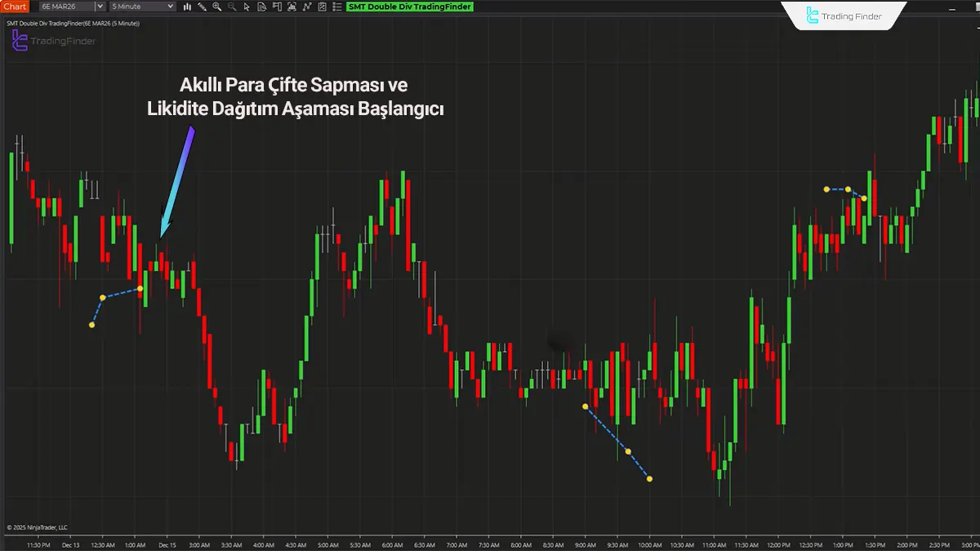Click the Dec 15 label on time axis
This screenshot has height=551, width=980.
[x=166, y=544]
